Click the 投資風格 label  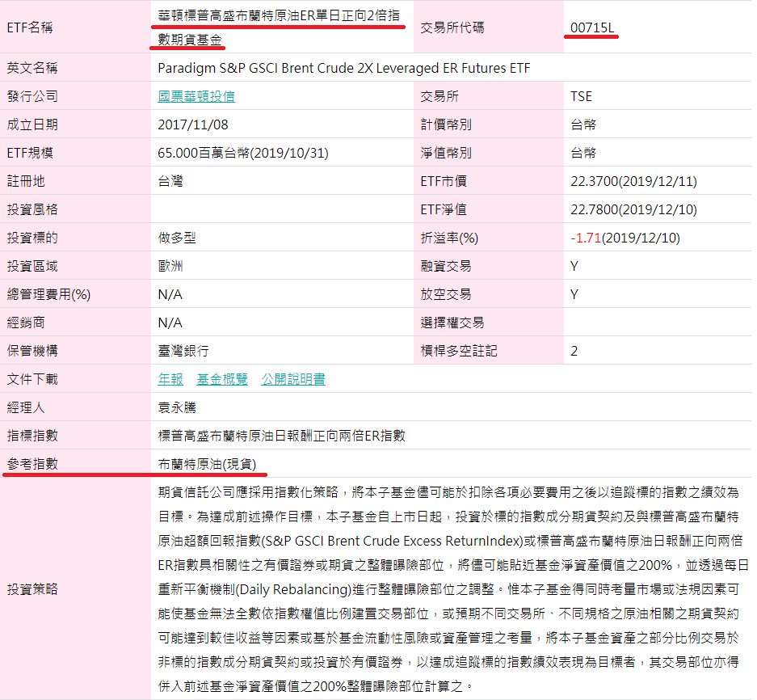[x=32, y=209]
